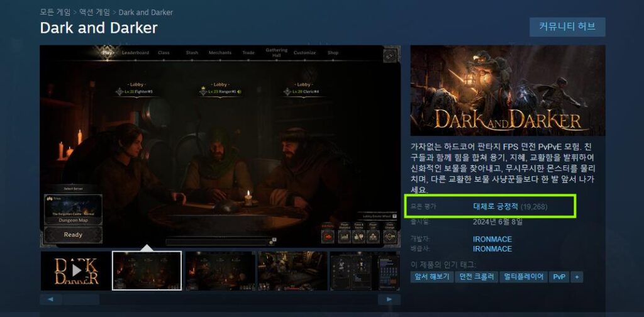
Task: Click the plus button to add tags
Action: (x=577, y=277)
